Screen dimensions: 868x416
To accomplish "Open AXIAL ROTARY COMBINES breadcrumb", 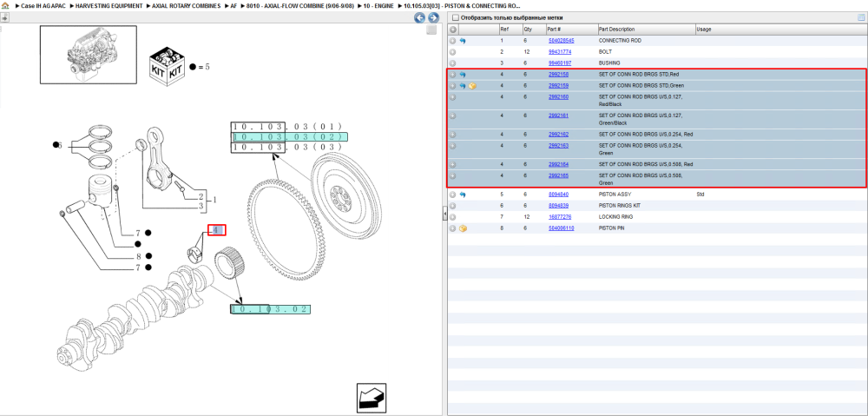I will pos(187,5).
